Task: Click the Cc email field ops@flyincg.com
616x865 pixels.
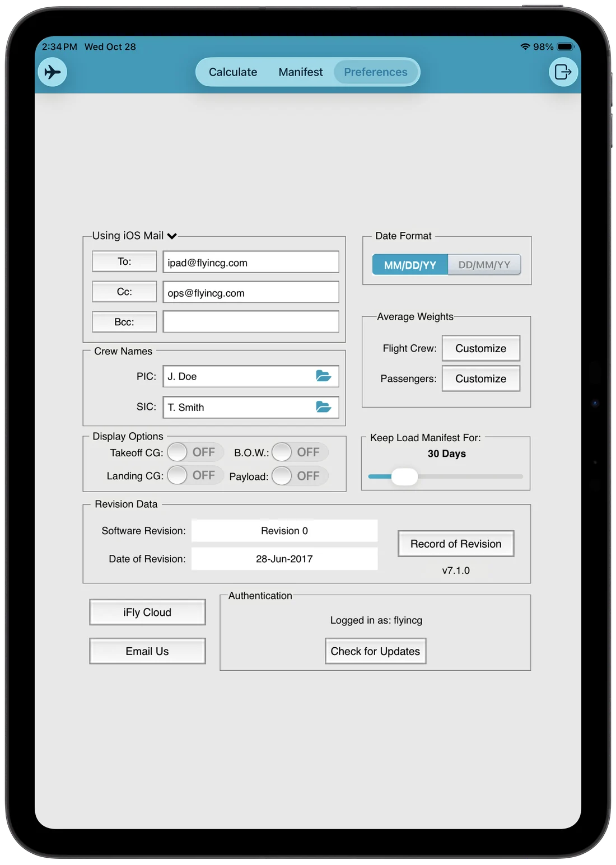Action: click(x=251, y=292)
